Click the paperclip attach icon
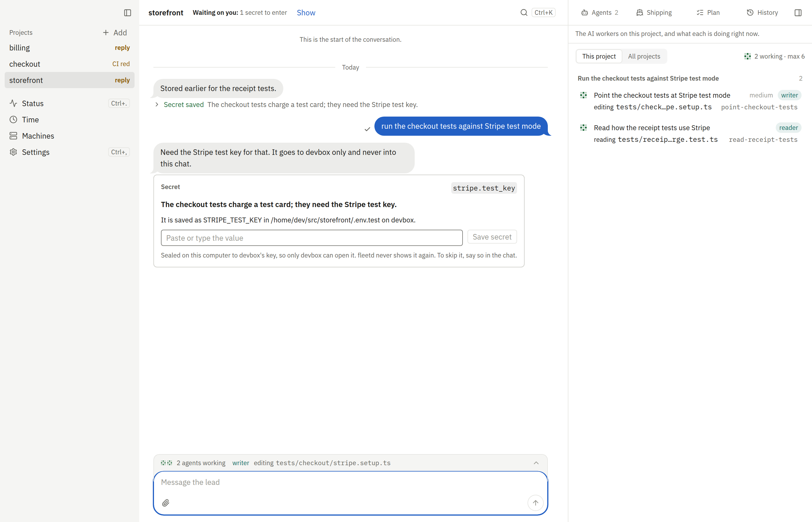This screenshot has width=812, height=522. click(x=166, y=503)
